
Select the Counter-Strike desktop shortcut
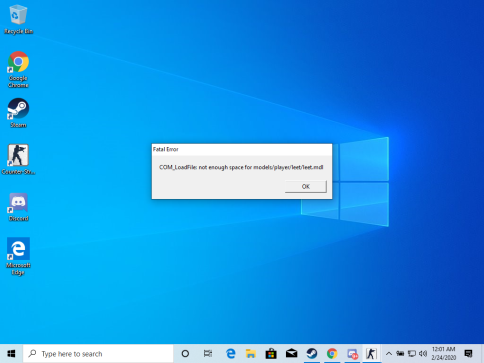point(18,159)
